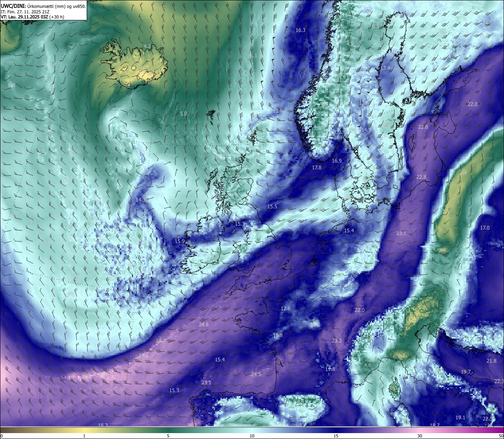Click the 17.0 value near the right edge

point(485,228)
